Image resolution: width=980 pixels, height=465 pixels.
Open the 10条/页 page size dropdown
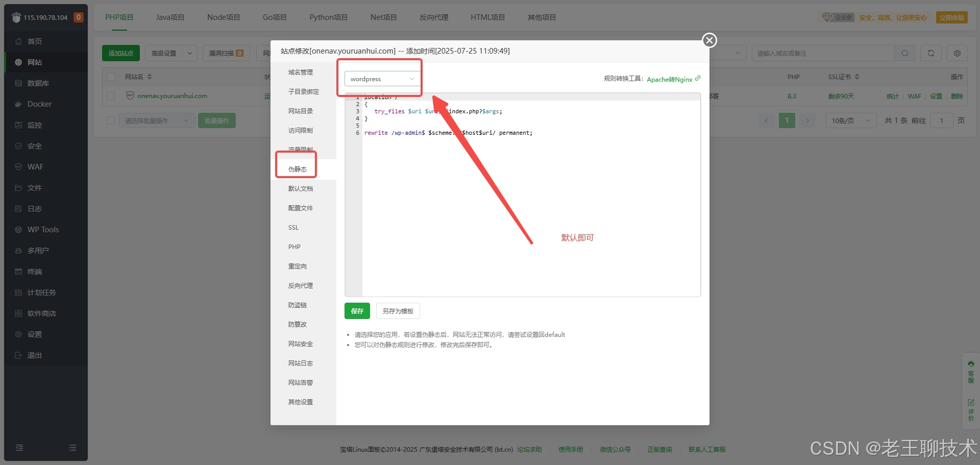point(851,120)
